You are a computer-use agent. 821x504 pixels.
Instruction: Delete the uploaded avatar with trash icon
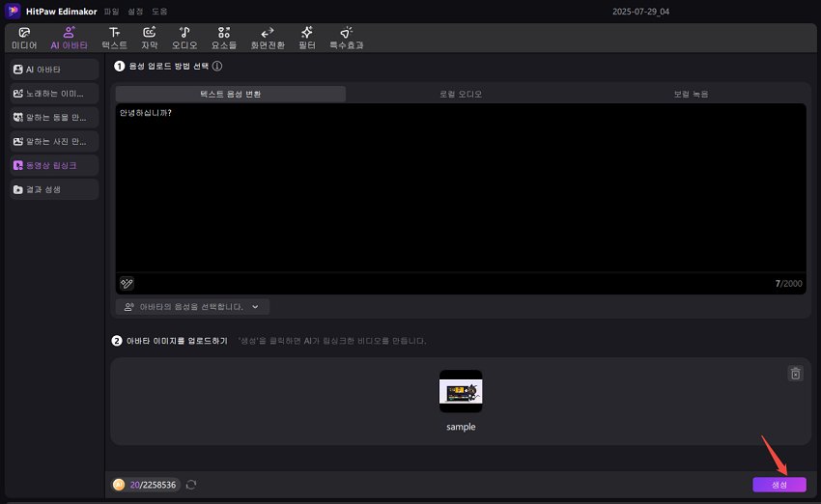tap(795, 374)
